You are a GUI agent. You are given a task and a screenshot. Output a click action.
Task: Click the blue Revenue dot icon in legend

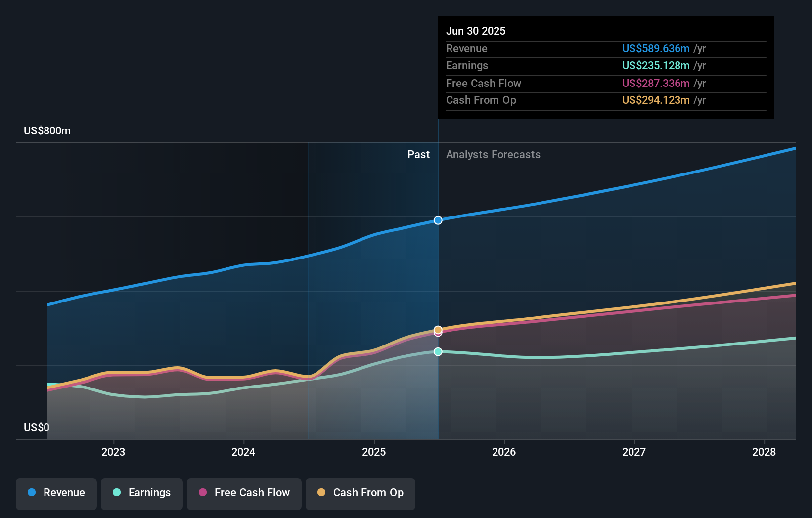click(31, 493)
